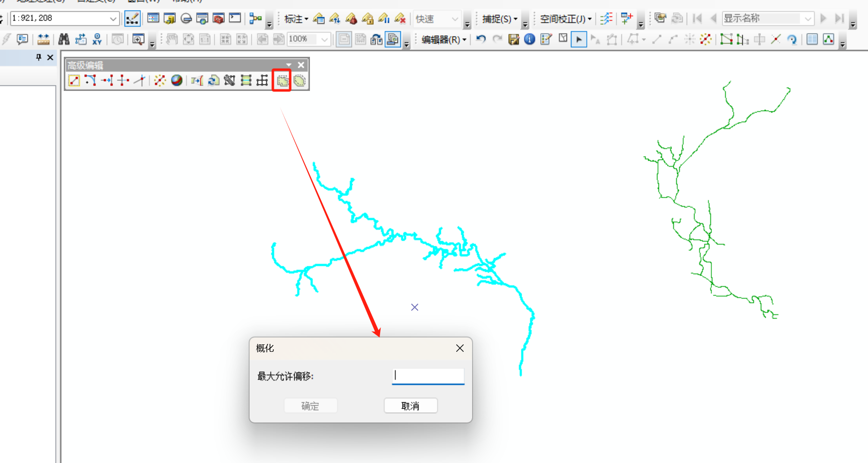The width and height of the screenshot is (868, 463).
Task: Close the 概化 dialog
Action: 460,348
